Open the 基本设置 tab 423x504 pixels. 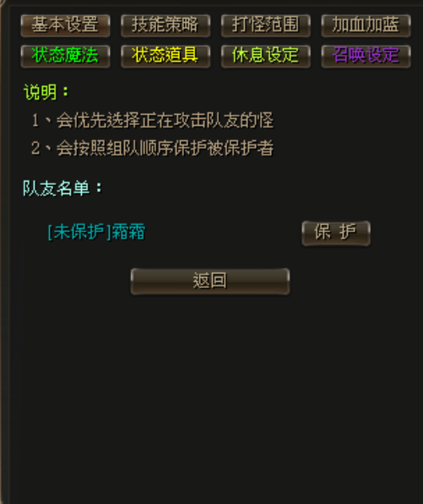click(x=65, y=25)
